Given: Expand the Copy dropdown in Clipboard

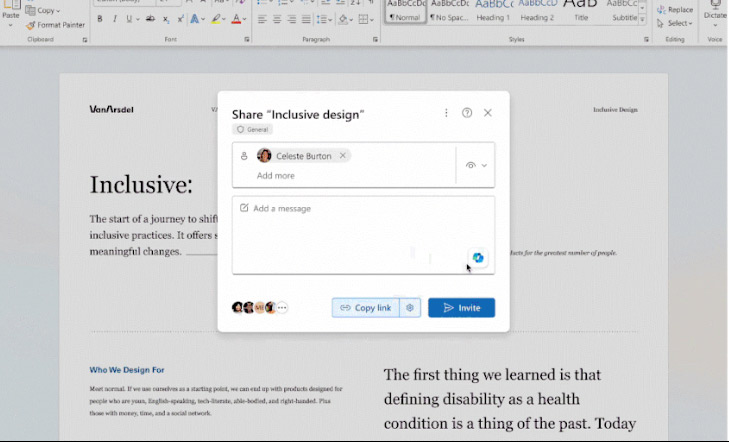Looking at the screenshot, I should [x=46, y=11].
